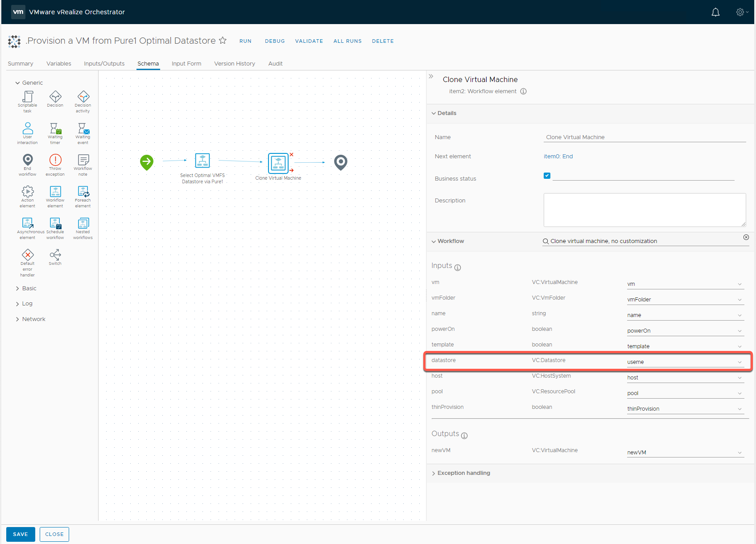The width and height of the screenshot is (756, 544).
Task: Switch to the Audit tab
Action: [x=276, y=64]
